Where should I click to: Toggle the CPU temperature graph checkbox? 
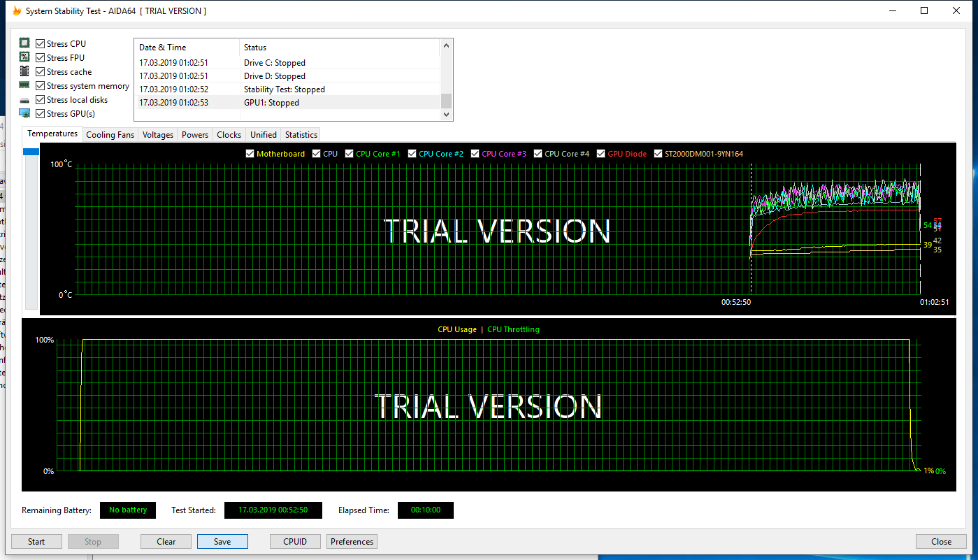pyautogui.click(x=317, y=154)
